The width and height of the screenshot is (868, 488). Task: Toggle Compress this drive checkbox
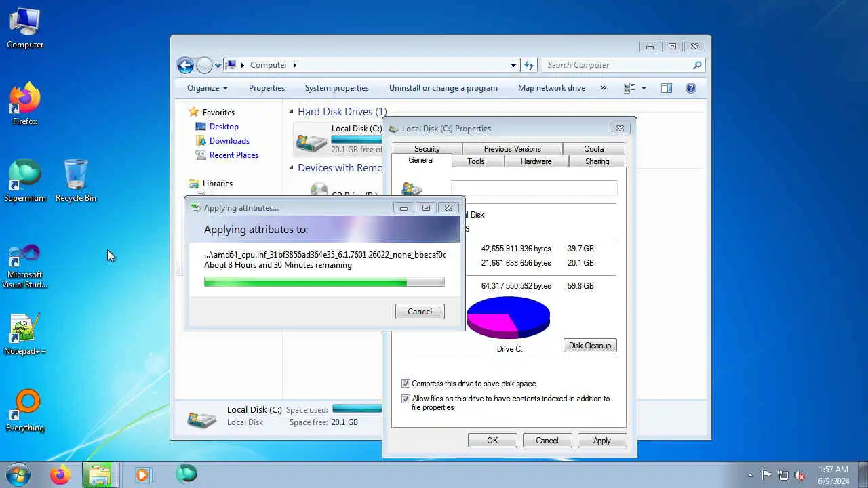(x=406, y=384)
